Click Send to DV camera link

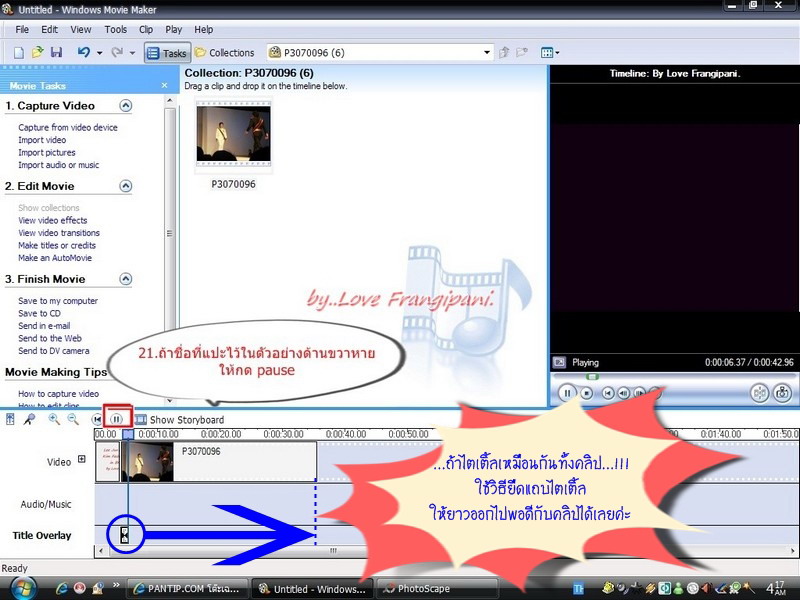pos(54,351)
